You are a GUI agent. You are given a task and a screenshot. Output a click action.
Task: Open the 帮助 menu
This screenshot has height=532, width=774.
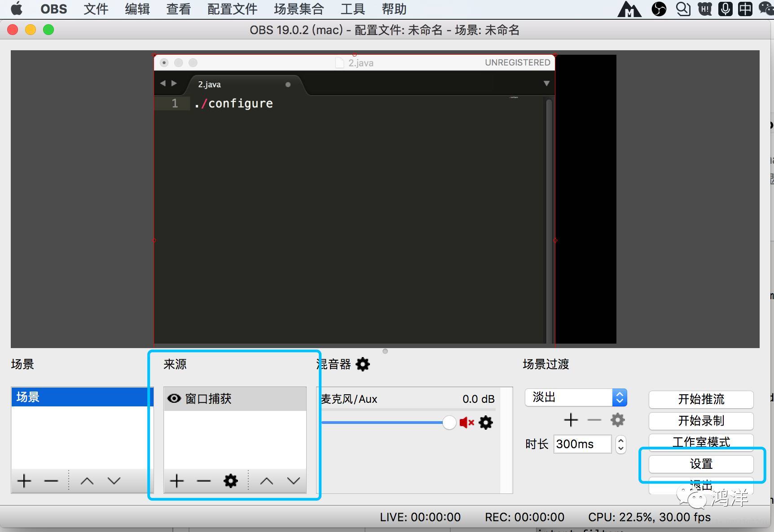(394, 9)
